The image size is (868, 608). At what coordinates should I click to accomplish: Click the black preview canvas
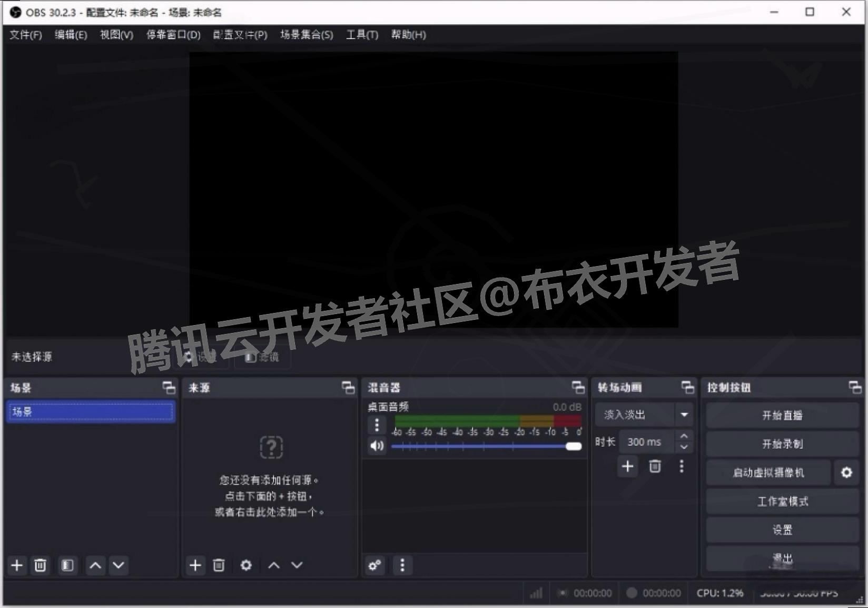pyautogui.click(x=433, y=190)
